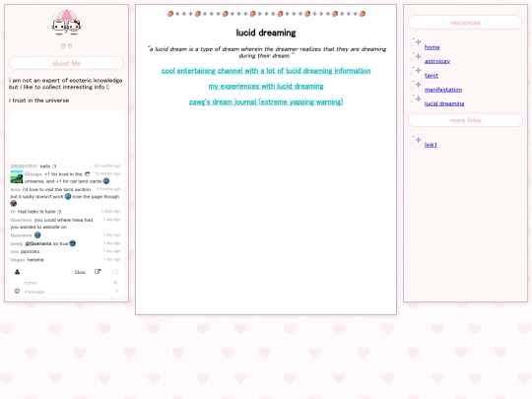
Task: Click the '@Queranix' mention in zawg's message
Action: click(38, 243)
